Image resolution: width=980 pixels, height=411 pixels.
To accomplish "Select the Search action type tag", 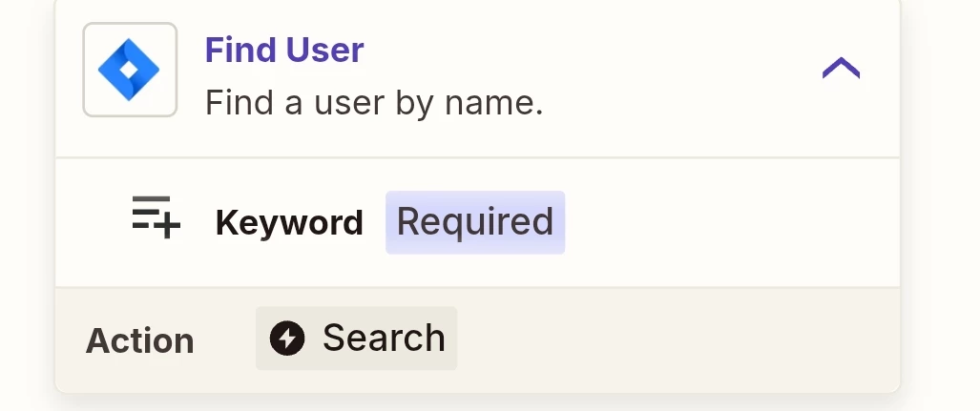I will (356, 338).
